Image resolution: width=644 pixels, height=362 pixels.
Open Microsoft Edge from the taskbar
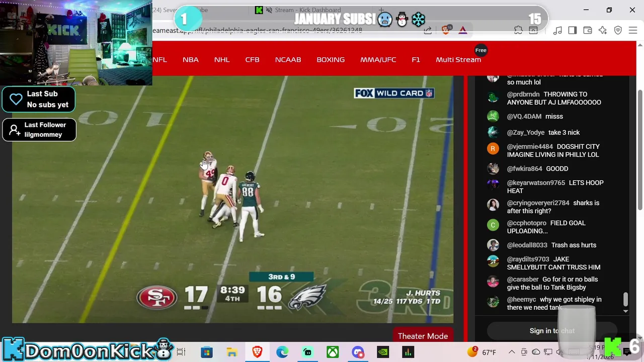click(x=282, y=352)
